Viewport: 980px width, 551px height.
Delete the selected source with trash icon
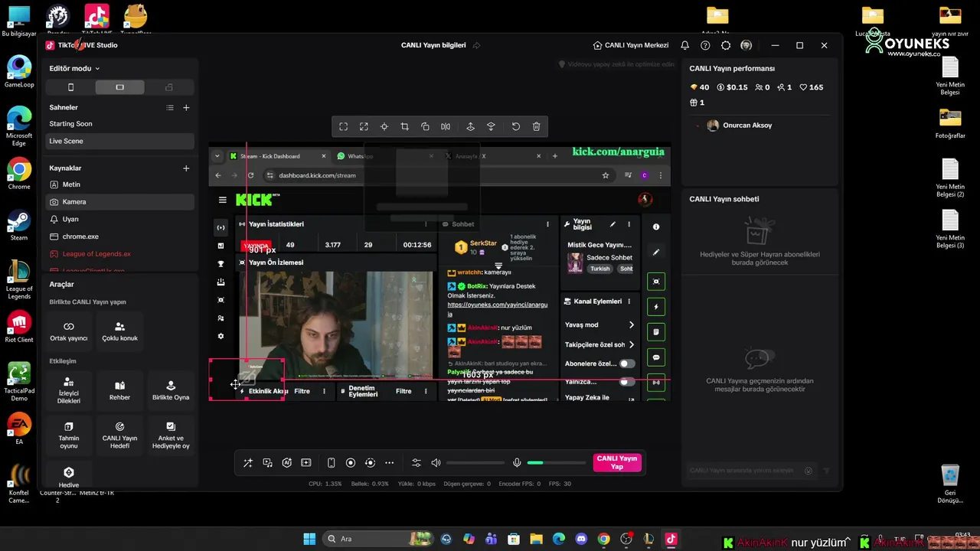coord(536,126)
